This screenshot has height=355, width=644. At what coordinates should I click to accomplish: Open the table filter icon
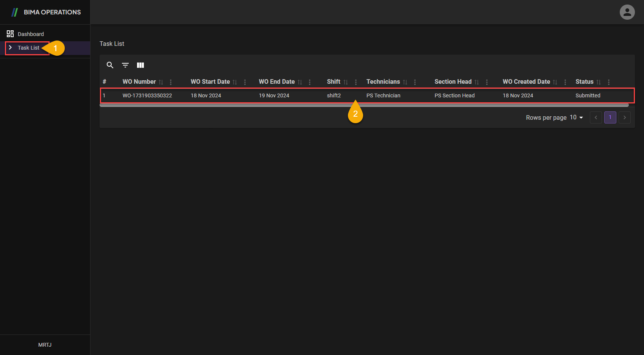click(x=125, y=65)
